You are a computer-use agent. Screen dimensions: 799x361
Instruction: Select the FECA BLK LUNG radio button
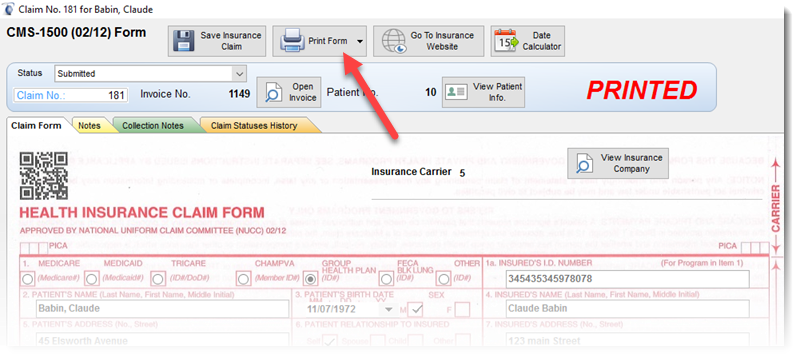click(x=386, y=278)
